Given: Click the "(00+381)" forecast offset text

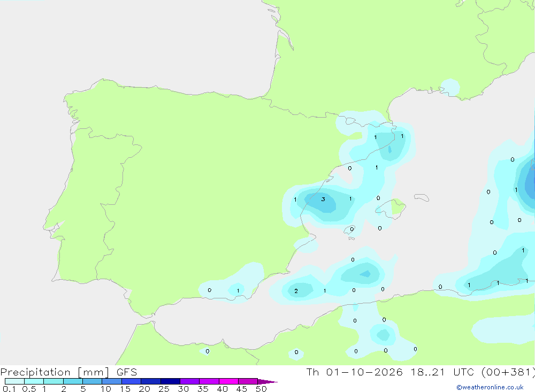Looking at the screenshot, I should (508, 372).
